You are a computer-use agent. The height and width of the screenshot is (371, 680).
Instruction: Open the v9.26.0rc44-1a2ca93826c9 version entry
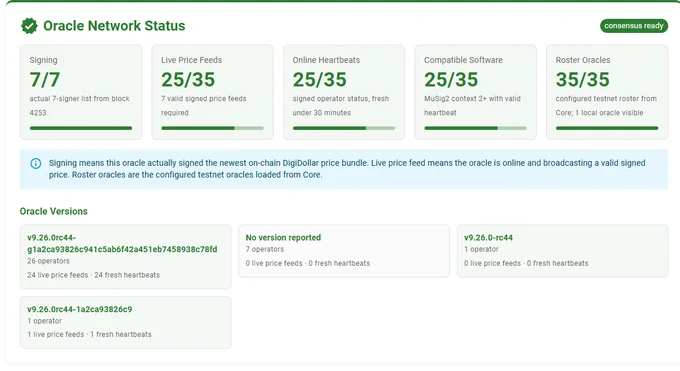click(x=125, y=322)
